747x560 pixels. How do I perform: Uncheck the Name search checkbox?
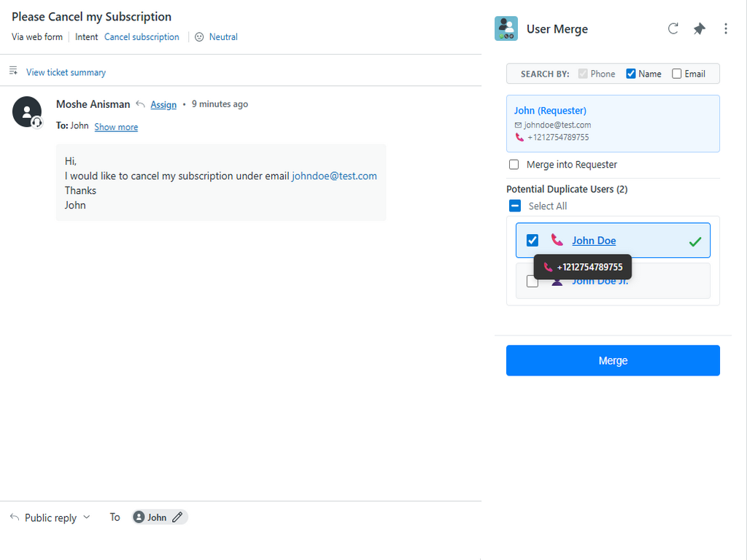coord(631,74)
